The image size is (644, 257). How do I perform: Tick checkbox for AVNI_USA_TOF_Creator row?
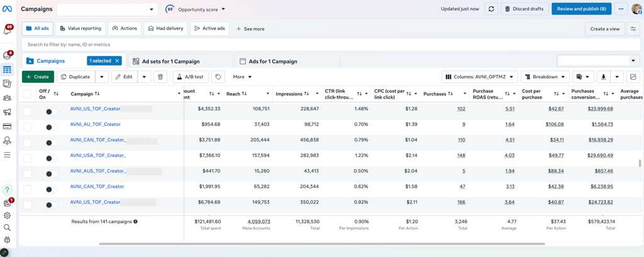[28, 158]
